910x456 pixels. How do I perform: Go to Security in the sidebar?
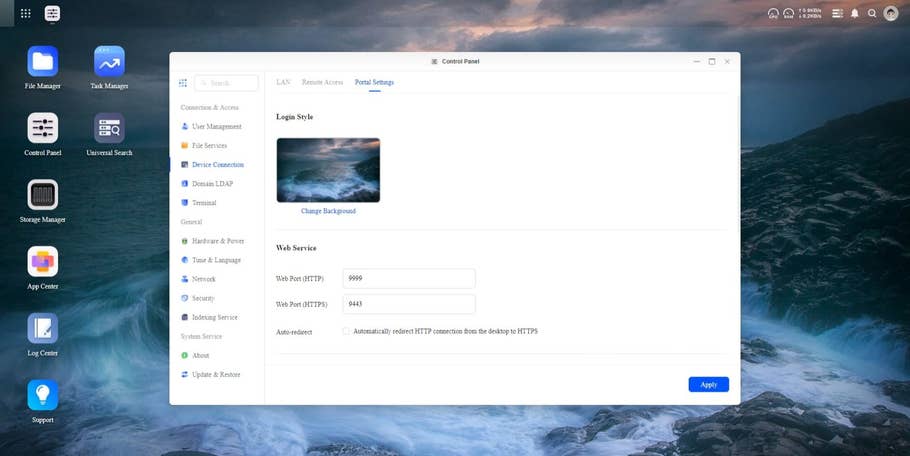click(203, 298)
